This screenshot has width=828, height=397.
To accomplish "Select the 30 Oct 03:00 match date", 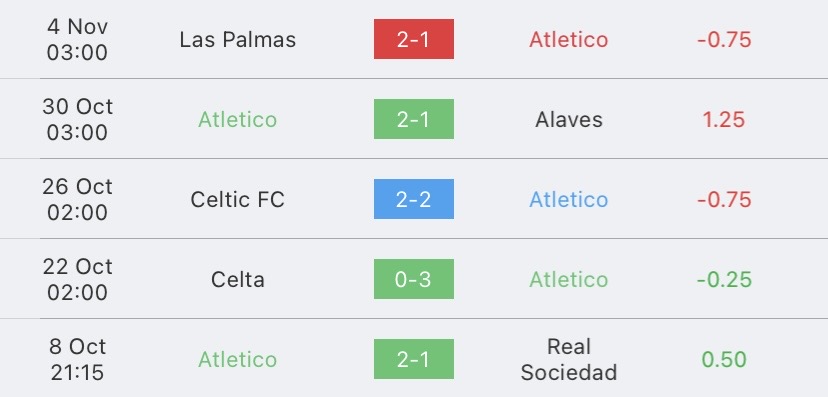I will pyautogui.click(x=77, y=120).
